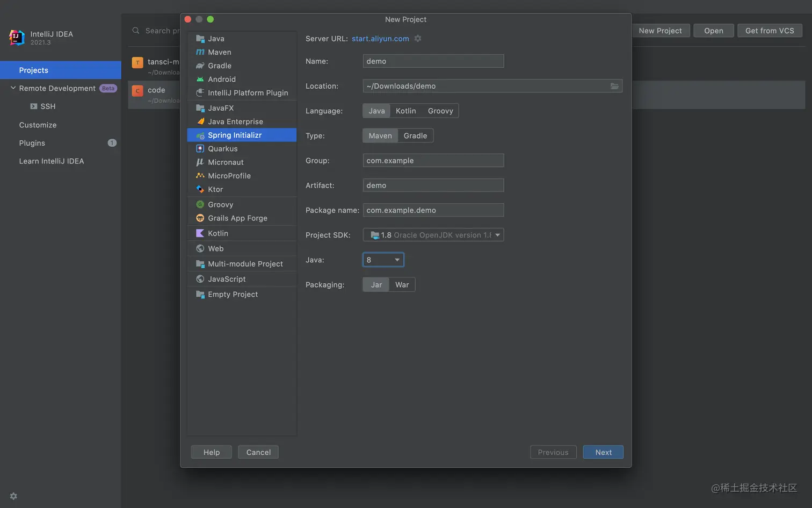Open settings gear at bottom-left of welcome screen
The image size is (812, 508).
click(x=13, y=496)
